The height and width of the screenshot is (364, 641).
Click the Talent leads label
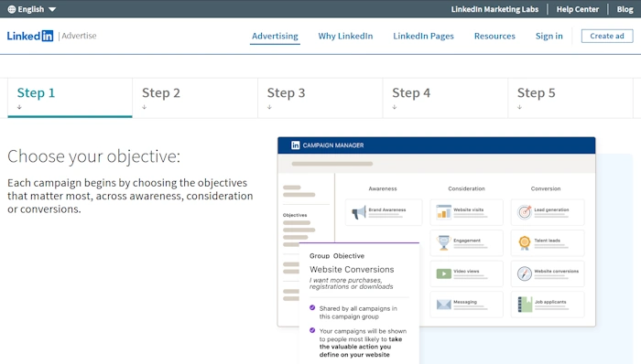[x=547, y=241]
